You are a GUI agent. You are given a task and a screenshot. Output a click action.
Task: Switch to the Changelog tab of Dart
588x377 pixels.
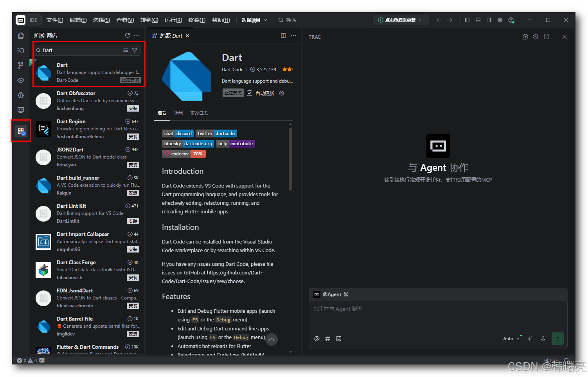pos(199,113)
